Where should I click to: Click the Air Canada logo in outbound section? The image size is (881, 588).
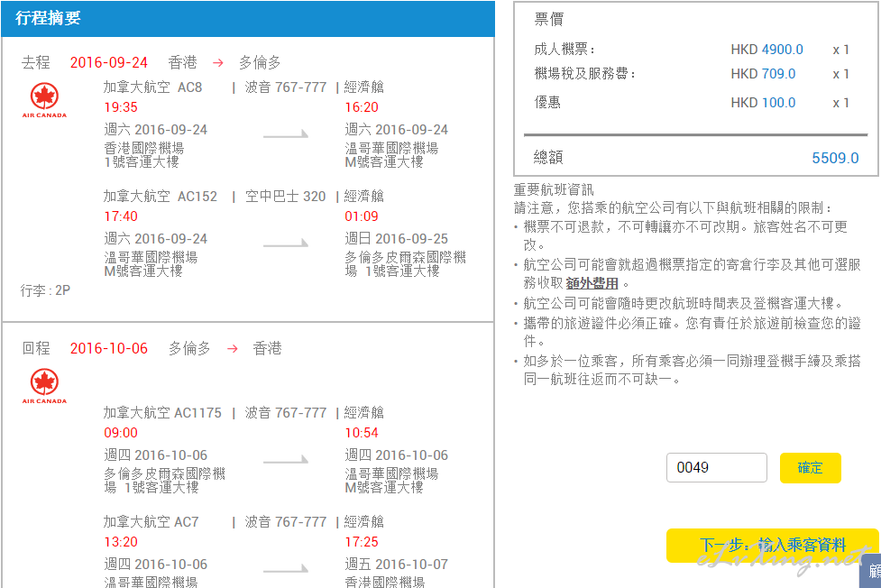[x=44, y=99]
